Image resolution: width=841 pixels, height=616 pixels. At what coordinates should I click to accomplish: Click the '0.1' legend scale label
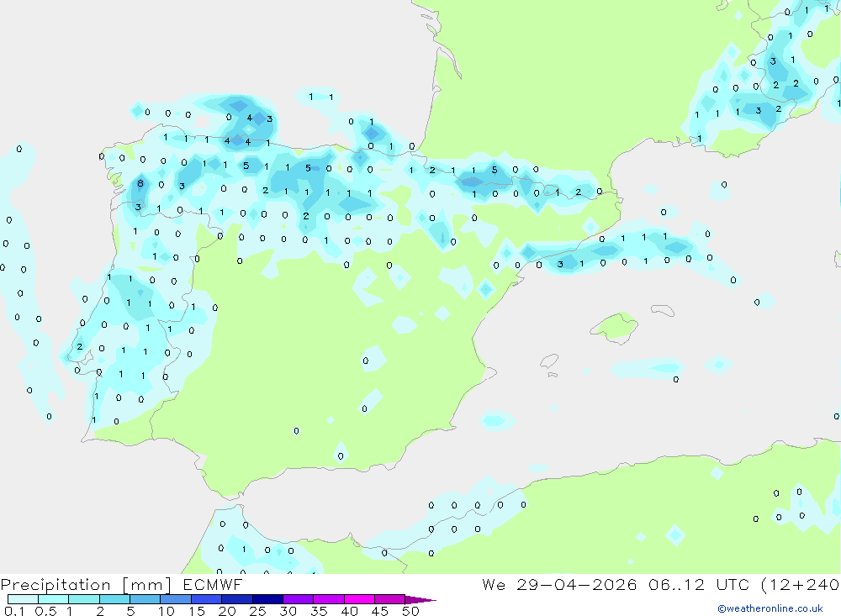click(x=14, y=611)
